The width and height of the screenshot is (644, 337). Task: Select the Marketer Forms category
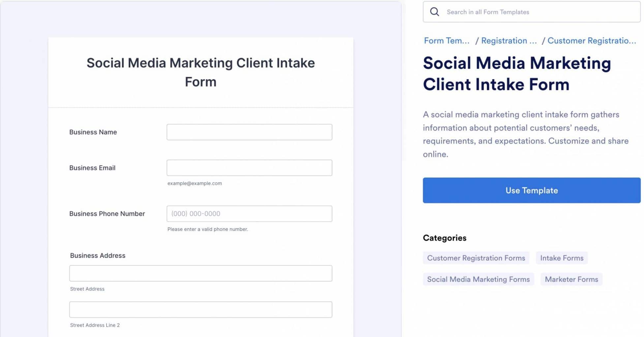click(x=571, y=279)
